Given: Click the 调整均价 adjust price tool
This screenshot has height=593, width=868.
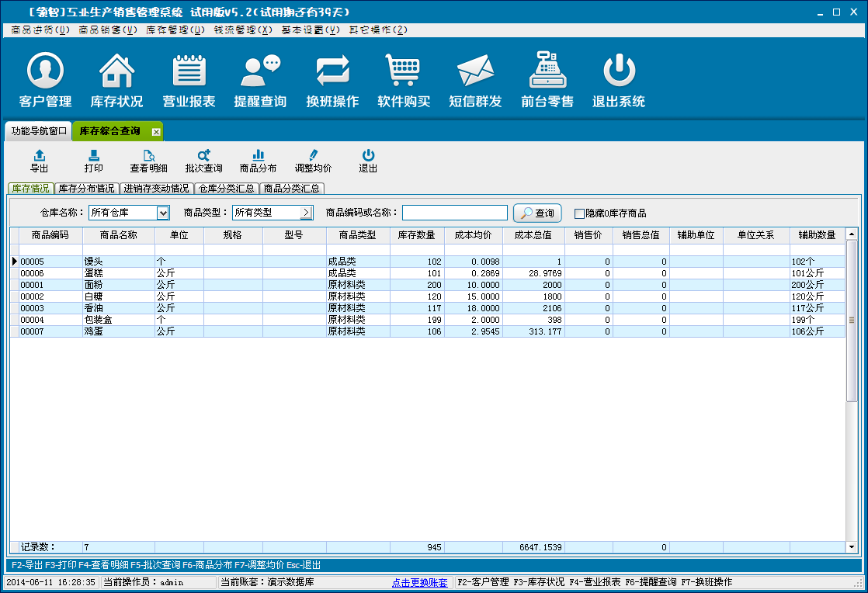Looking at the screenshot, I should [313, 161].
